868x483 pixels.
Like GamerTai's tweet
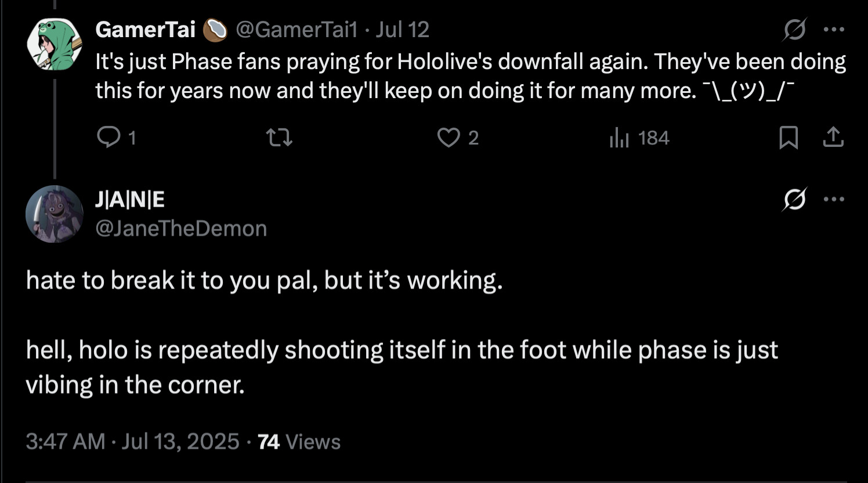click(x=448, y=138)
